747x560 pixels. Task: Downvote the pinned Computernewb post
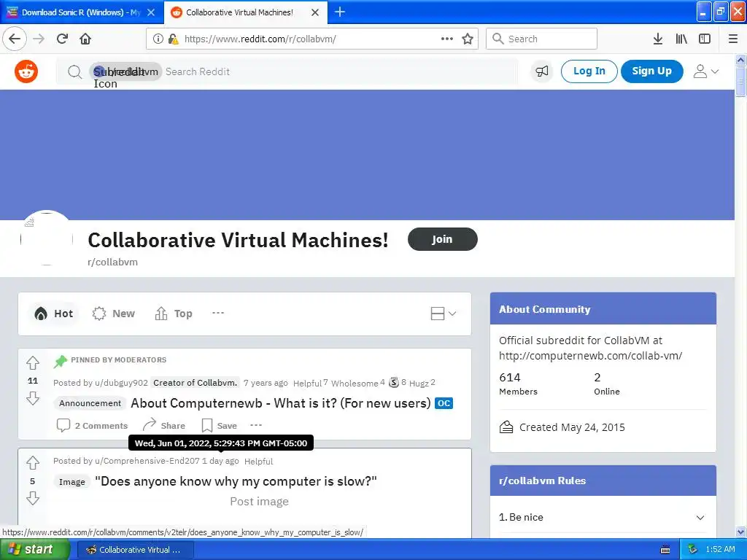pyautogui.click(x=32, y=398)
